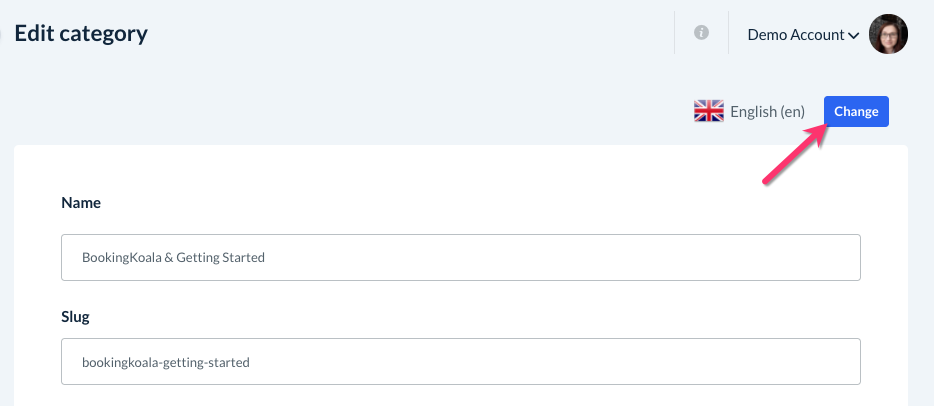Screen dimensions: 934x406
Task: Click divider between info icon and Demo Account
Action: pyautogui.click(x=728, y=33)
